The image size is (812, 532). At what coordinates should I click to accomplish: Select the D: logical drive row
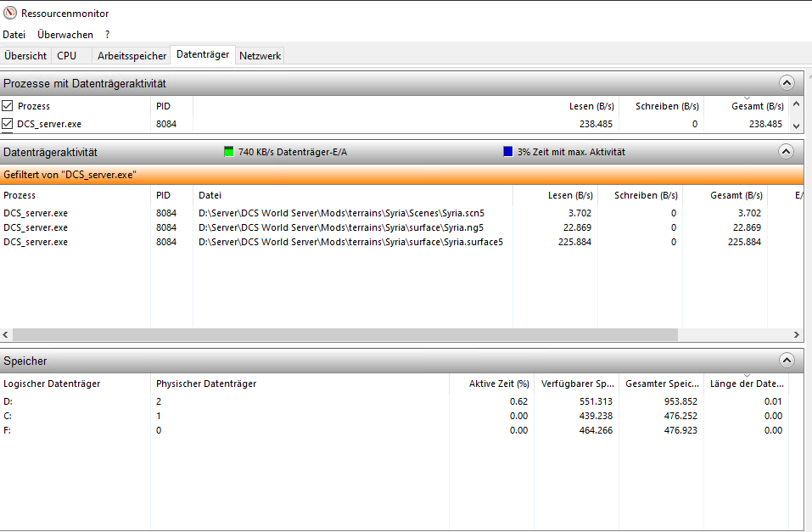(394, 401)
